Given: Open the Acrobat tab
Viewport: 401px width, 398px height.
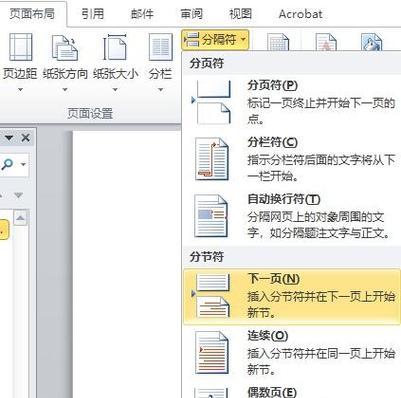Looking at the screenshot, I should (x=300, y=14).
